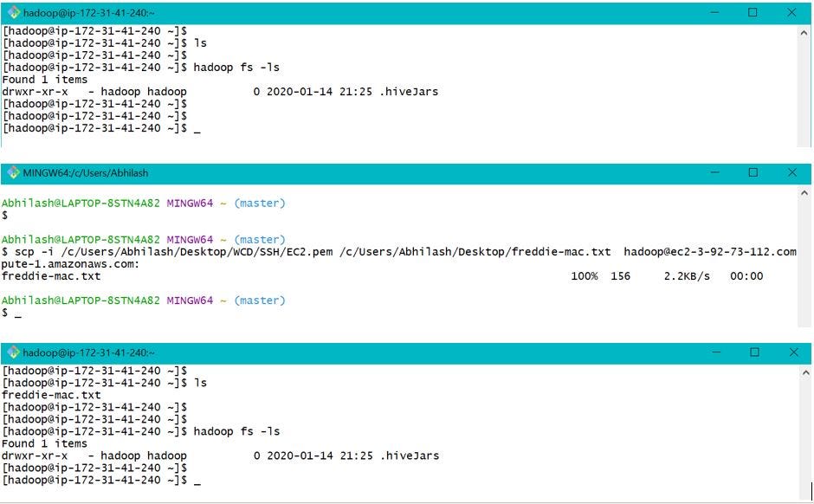
Task: Click the blinking cursor prompt in MINGW64
Action: tap(11, 313)
